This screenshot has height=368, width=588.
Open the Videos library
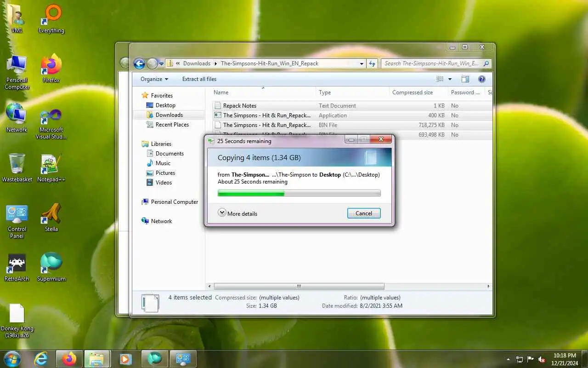pos(164,183)
